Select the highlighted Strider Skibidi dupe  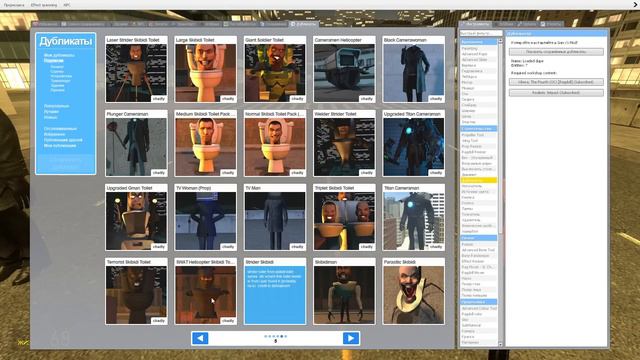coord(275,291)
